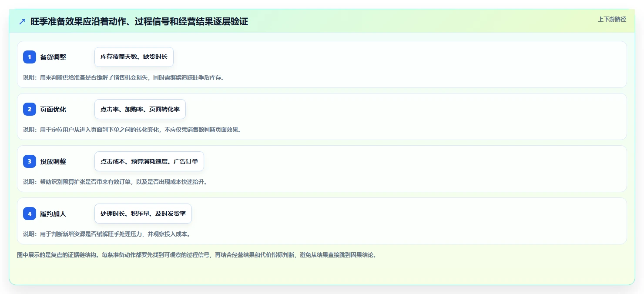Viewport: 644px width, 294px height.
Task: Select step badge 3 for 投放调整
Action: pos(30,161)
